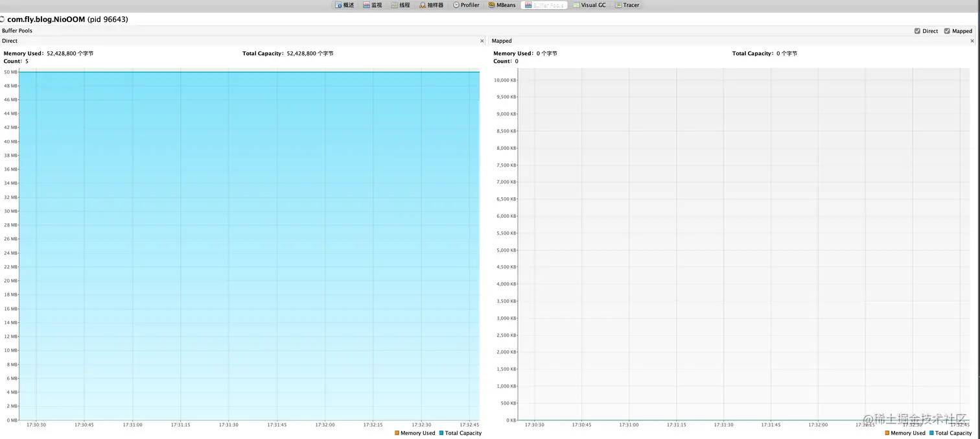
Task: Click Total Capacity legend swatch under Mapped chart
Action: point(932,433)
